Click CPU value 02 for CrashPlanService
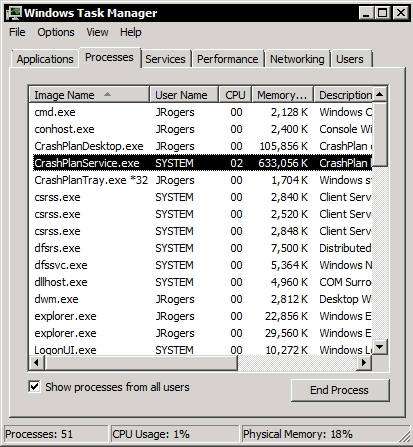 [x=236, y=163]
